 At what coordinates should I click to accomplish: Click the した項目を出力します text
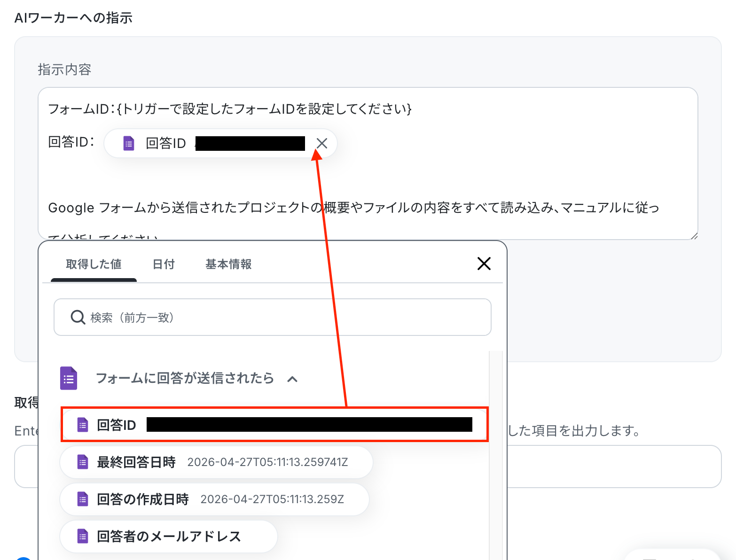tap(574, 430)
